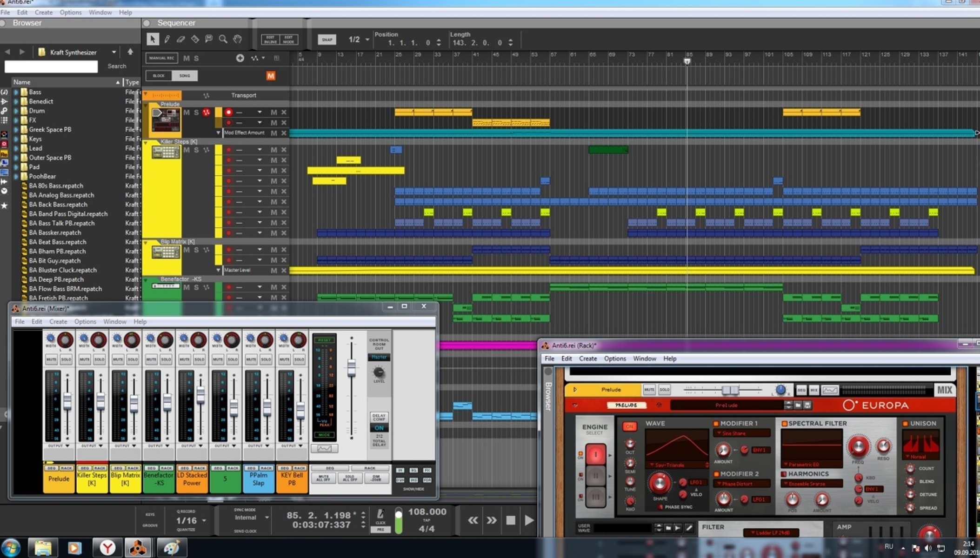Click the fast forward transport button
The width and height of the screenshot is (980, 558).
point(492,520)
